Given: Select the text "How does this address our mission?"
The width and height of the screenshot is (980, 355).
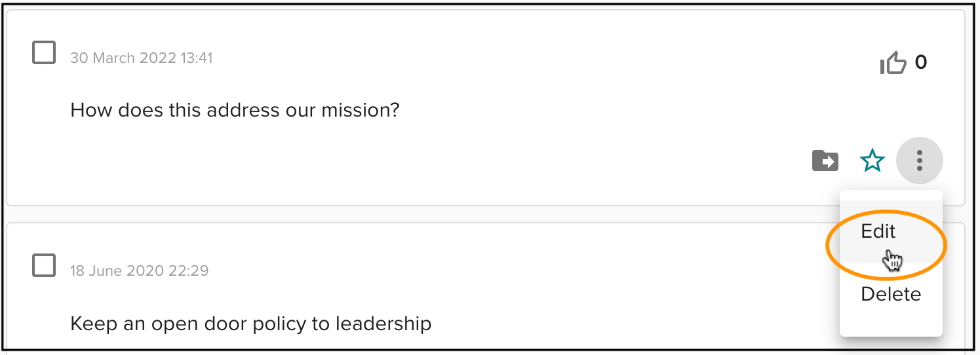Looking at the screenshot, I should pyautogui.click(x=235, y=109).
